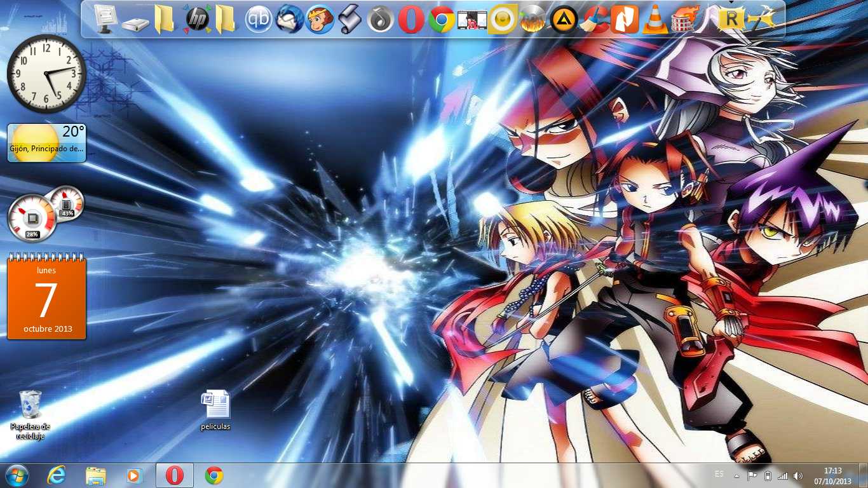Launch the silver music note app
The height and width of the screenshot is (488, 868).
(381, 20)
